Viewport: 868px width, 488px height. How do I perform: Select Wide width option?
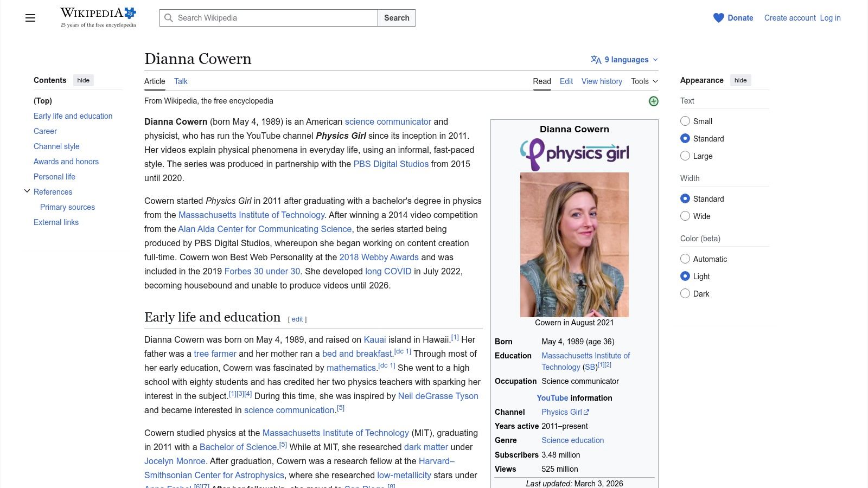pyautogui.click(x=685, y=216)
